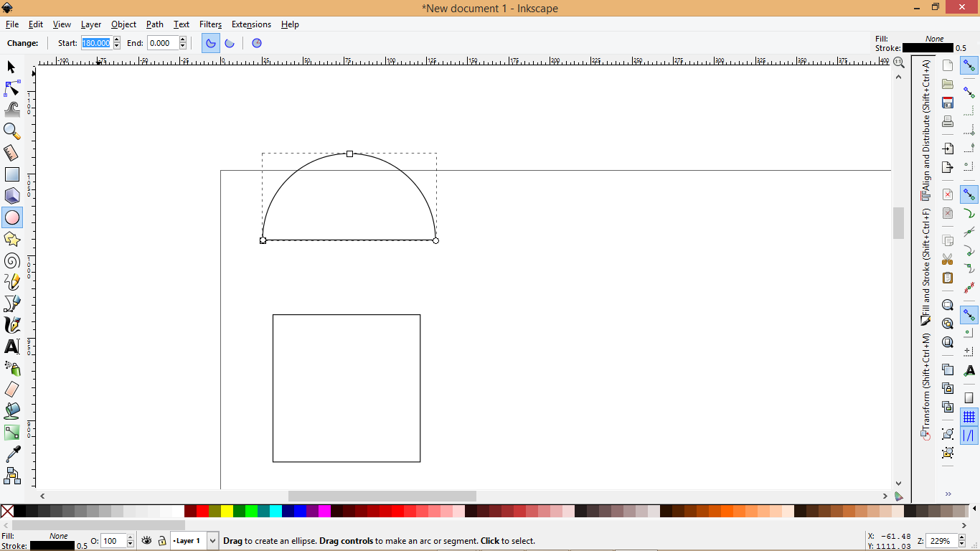Select the Zoom tool in the toolbox
This screenshot has width=980, height=551.
[x=12, y=131]
